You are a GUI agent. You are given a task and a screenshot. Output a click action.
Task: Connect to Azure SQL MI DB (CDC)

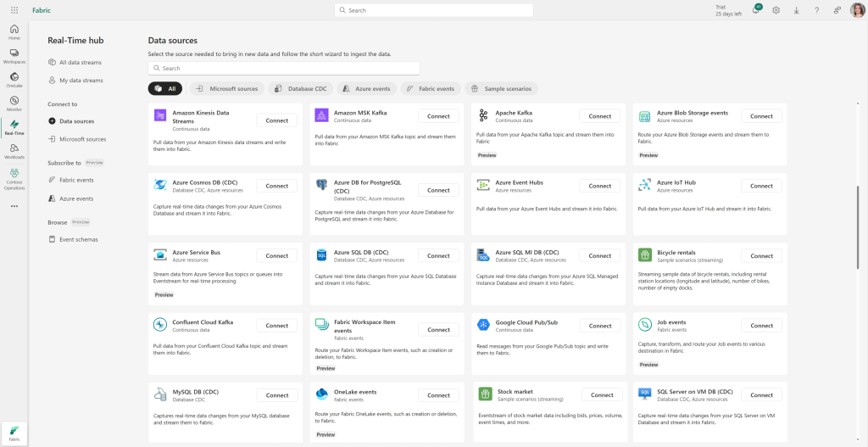[x=600, y=256]
